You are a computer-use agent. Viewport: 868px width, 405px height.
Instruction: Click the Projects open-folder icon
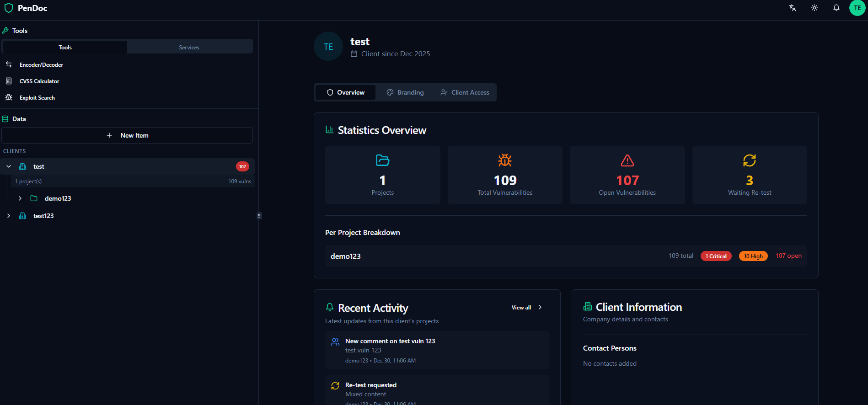pos(382,160)
